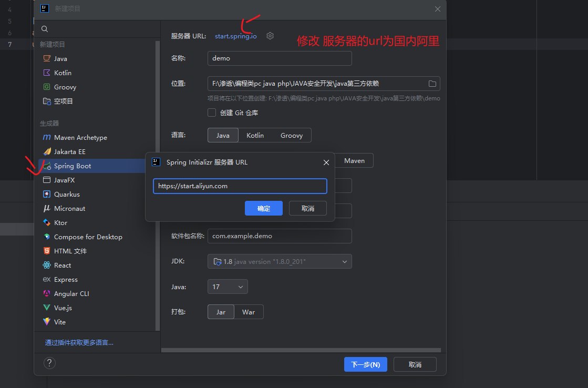The image size is (588, 388).
Task: Close the Spring Initializr URL dialog
Action: [x=326, y=162]
